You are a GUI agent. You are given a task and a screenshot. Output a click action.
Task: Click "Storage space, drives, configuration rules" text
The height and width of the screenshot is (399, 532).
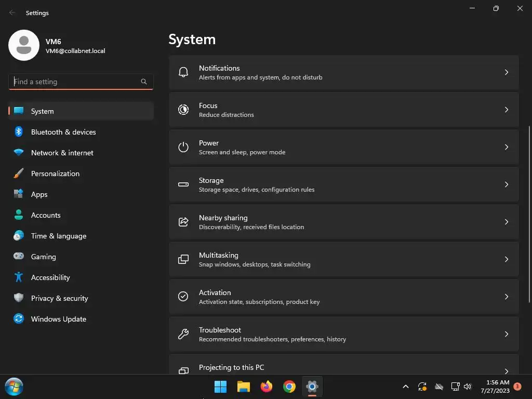[x=257, y=190]
